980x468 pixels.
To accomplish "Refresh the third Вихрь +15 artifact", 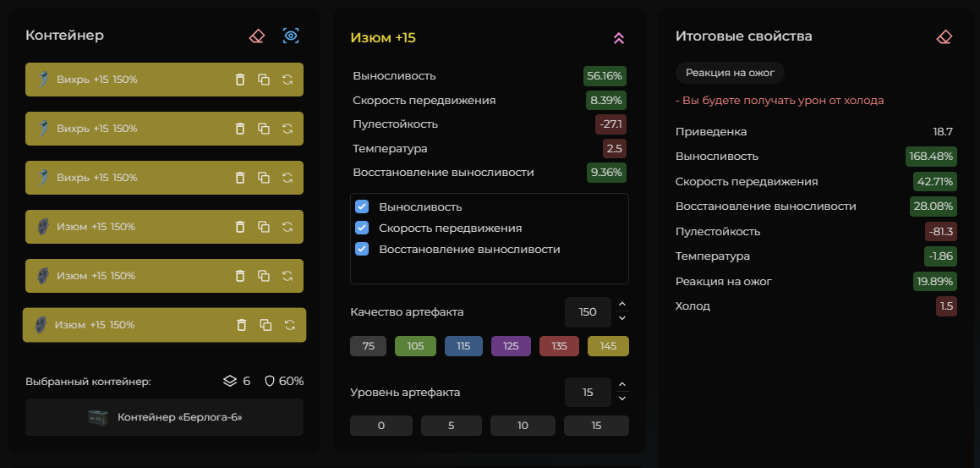I will [287, 178].
